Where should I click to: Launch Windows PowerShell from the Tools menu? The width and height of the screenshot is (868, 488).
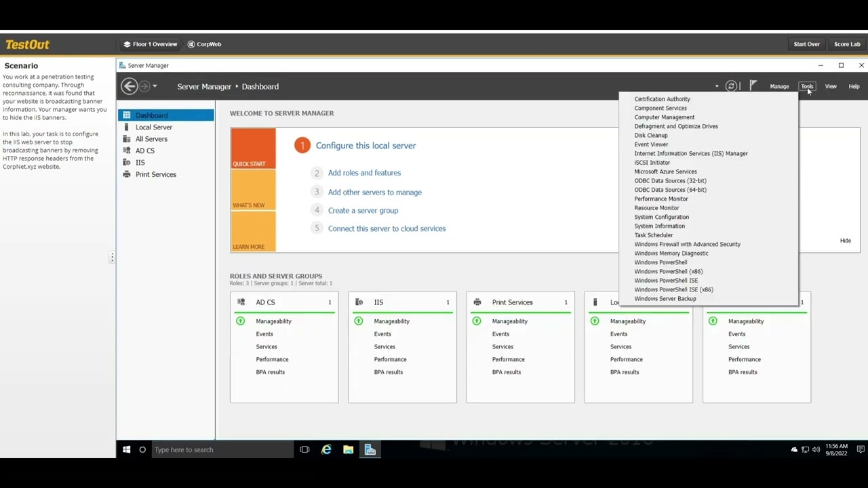[x=660, y=262]
